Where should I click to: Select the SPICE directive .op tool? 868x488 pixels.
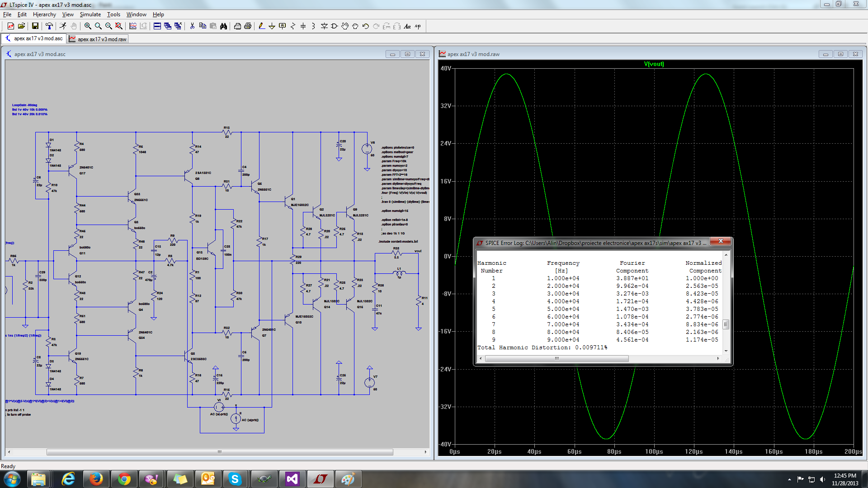pos(418,26)
